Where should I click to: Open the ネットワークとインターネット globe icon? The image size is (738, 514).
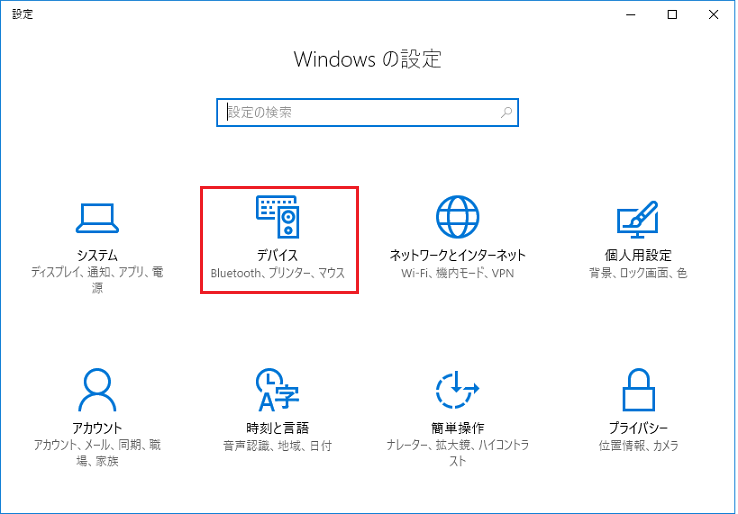457,217
